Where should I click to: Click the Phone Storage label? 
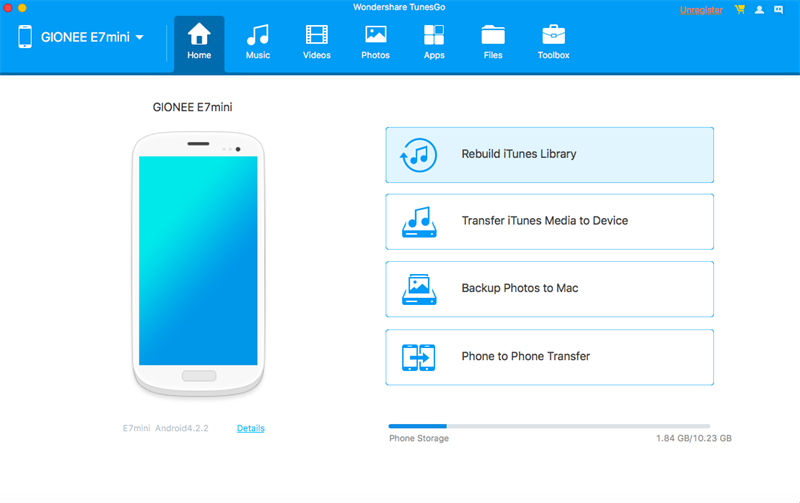(x=419, y=438)
